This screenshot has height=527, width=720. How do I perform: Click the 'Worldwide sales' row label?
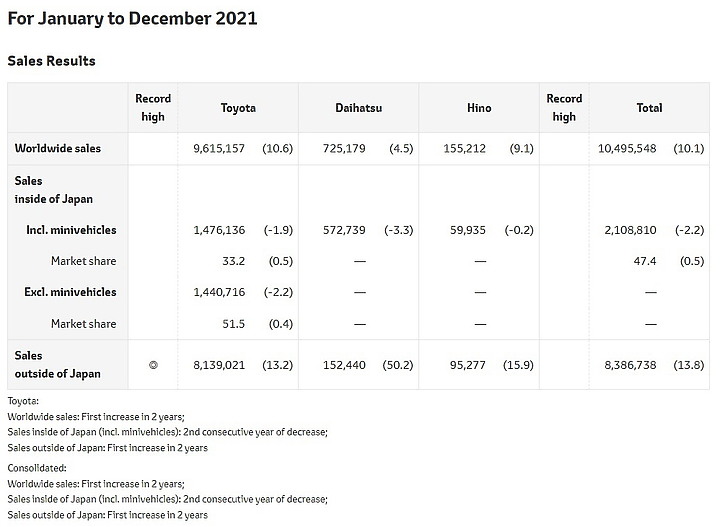click(58, 148)
